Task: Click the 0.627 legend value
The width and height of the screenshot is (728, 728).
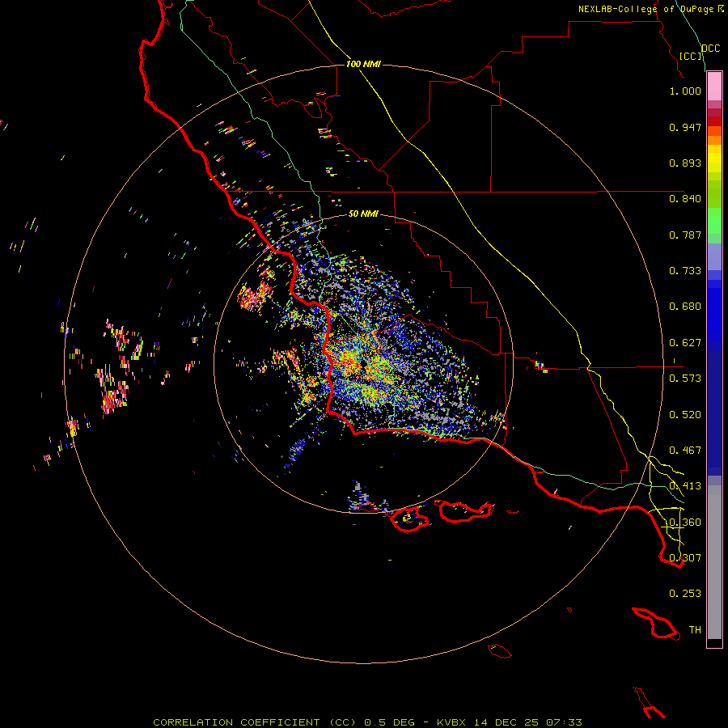Action: [685, 343]
